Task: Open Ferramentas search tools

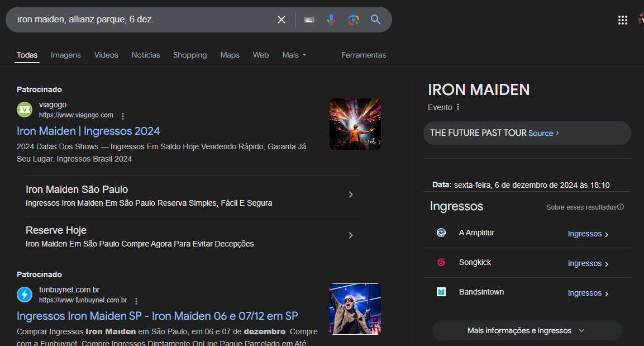Action: [364, 55]
